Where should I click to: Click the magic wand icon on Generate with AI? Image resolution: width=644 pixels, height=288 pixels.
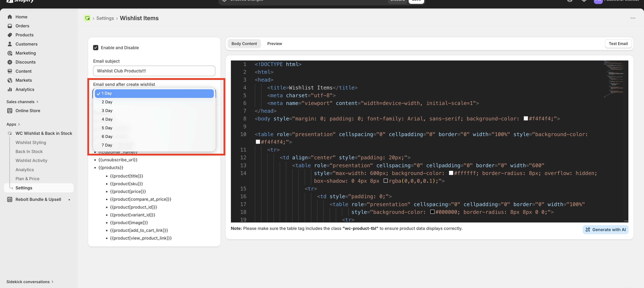[x=588, y=230]
